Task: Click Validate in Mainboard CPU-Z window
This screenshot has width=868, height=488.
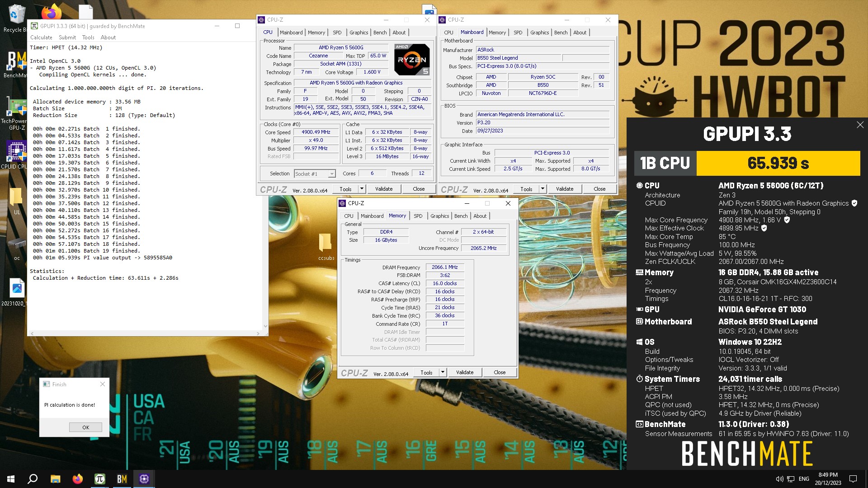Action: point(565,189)
